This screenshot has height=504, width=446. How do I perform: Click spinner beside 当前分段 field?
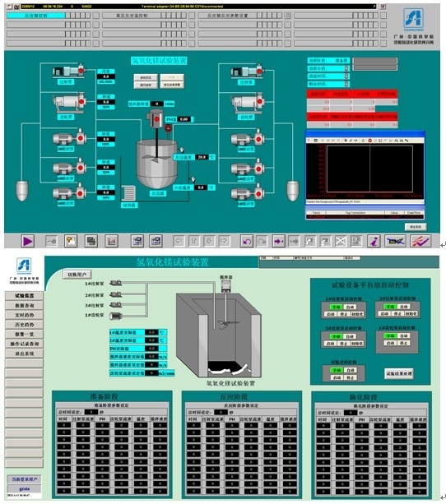tap(346, 68)
